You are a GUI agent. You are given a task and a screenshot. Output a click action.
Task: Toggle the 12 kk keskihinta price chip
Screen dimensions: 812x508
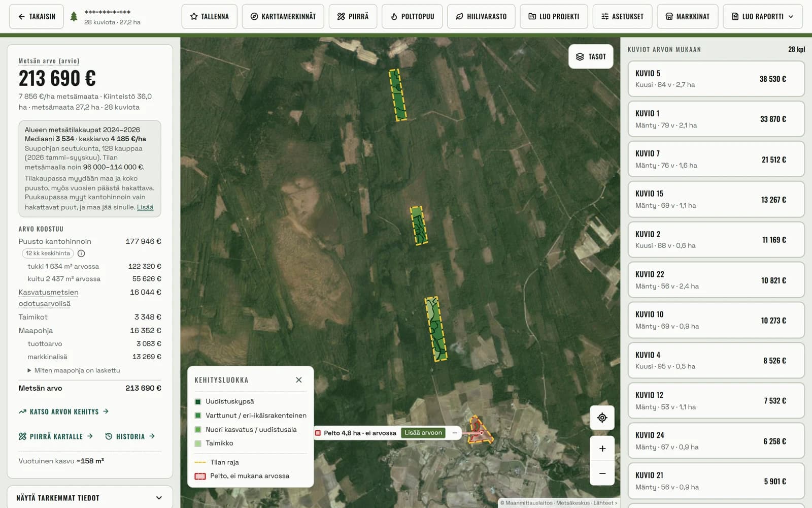click(x=48, y=253)
